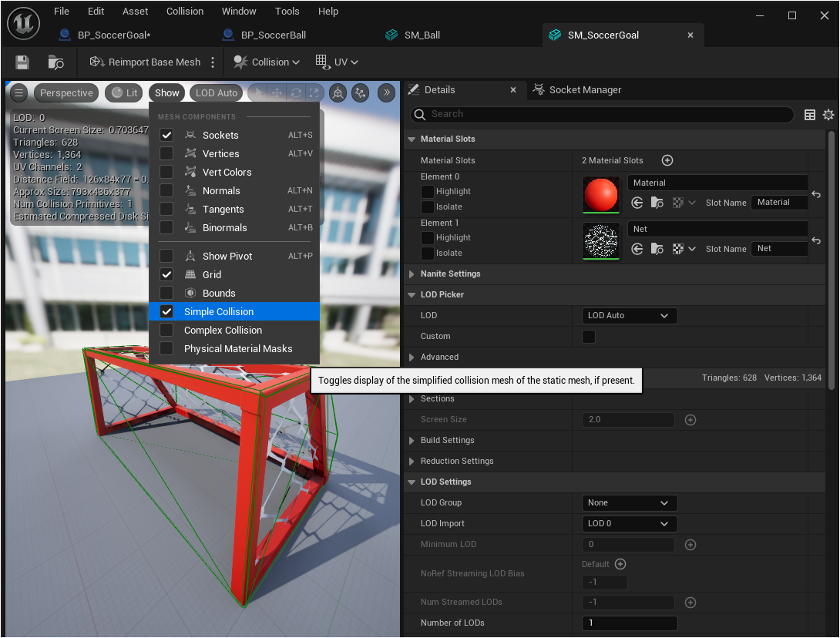840x638 pixels.
Task: Uncheck the Grid display option
Action: (166, 275)
